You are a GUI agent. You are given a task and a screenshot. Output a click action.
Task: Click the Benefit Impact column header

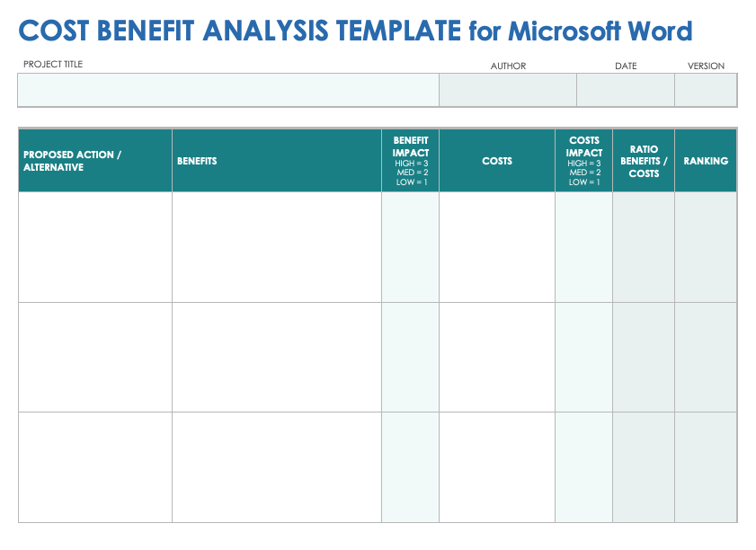click(x=411, y=161)
